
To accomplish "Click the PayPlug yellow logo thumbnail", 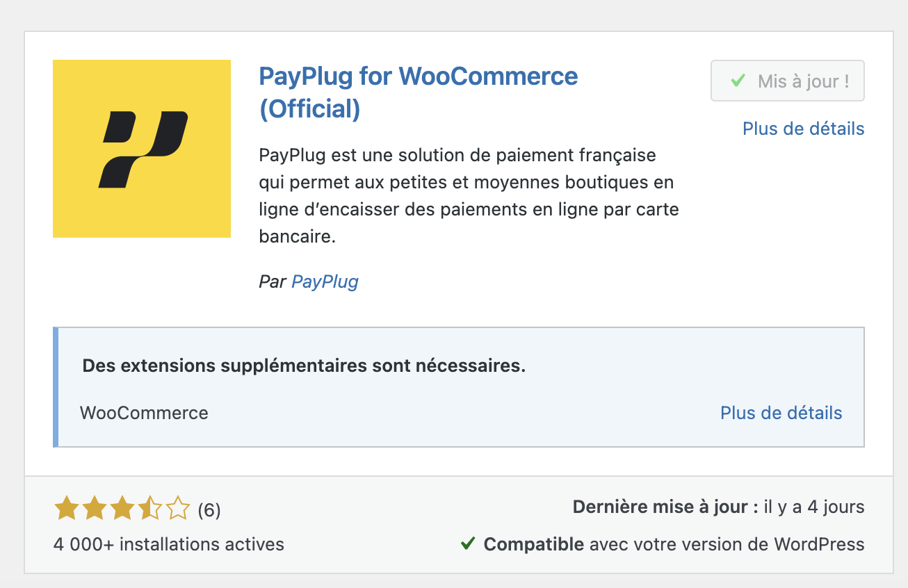I will point(142,149).
